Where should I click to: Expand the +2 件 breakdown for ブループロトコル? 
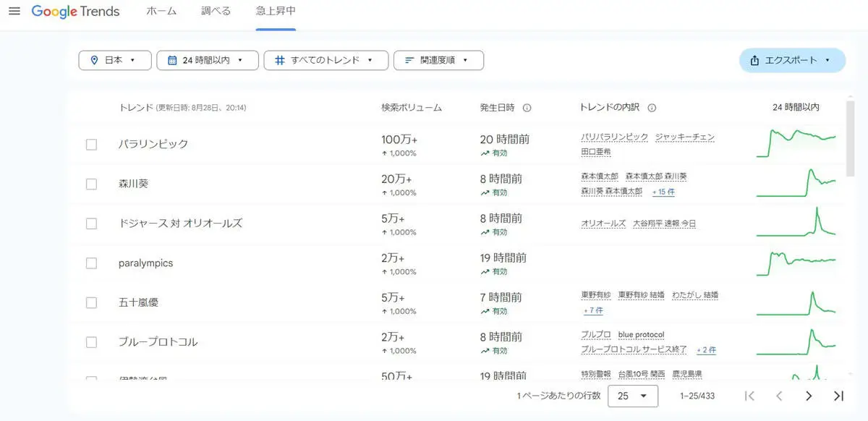pos(706,350)
